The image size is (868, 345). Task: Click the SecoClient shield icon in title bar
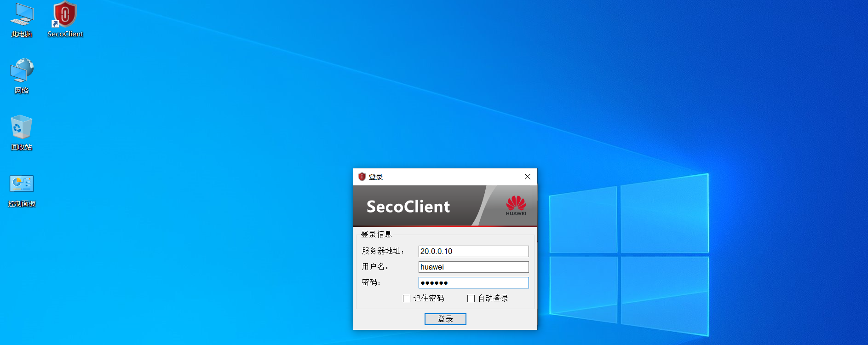tap(362, 177)
